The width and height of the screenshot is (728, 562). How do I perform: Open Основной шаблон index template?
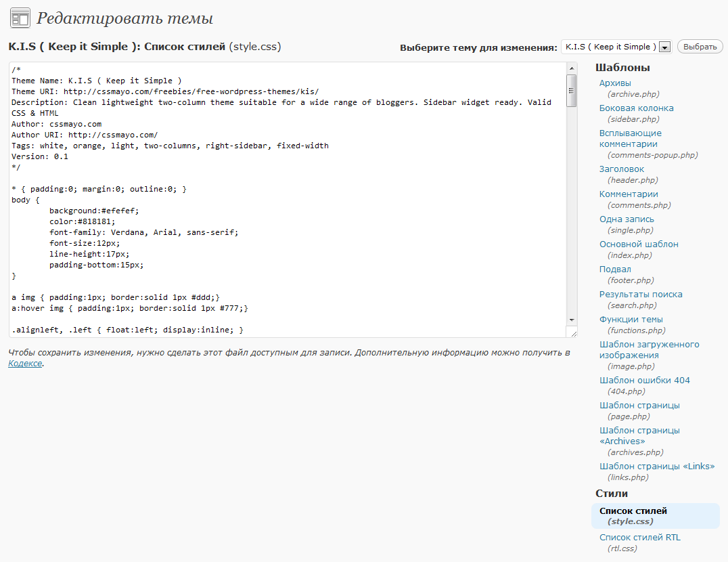[639, 244]
